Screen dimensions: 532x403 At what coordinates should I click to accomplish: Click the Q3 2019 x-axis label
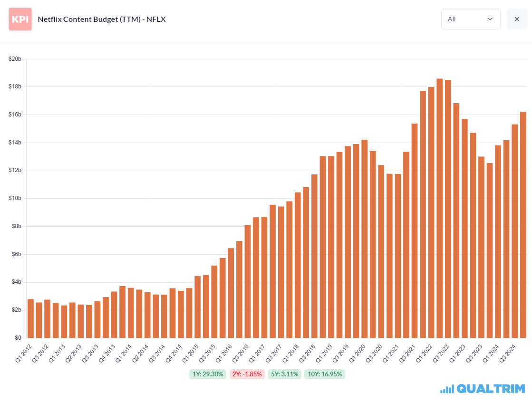click(340, 354)
